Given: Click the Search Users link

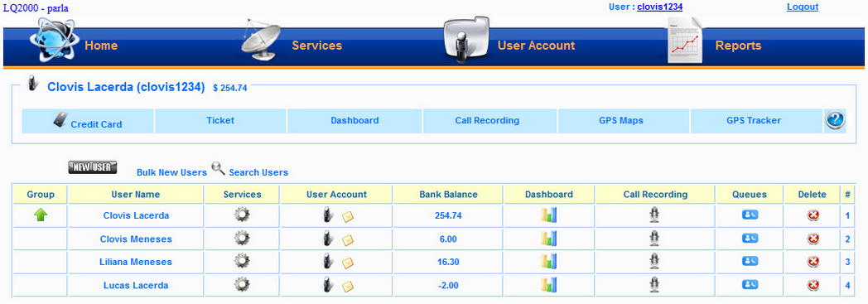Looking at the screenshot, I should [258, 172].
